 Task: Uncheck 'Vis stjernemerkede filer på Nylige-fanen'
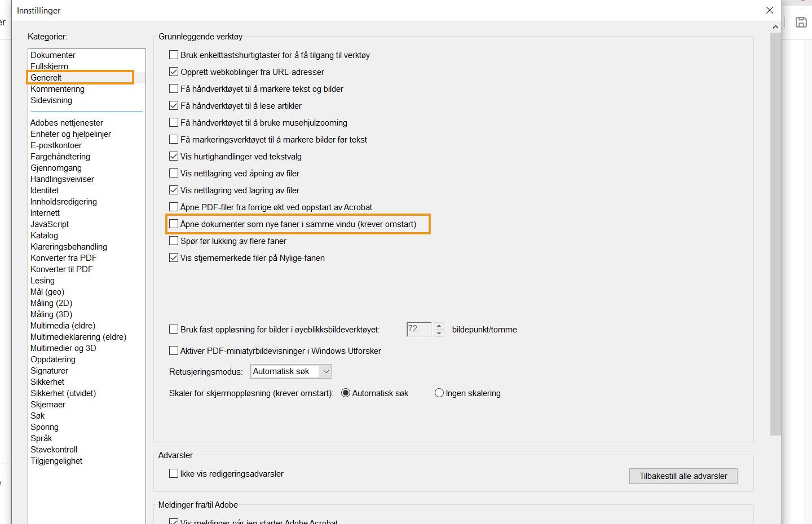pos(174,257)
